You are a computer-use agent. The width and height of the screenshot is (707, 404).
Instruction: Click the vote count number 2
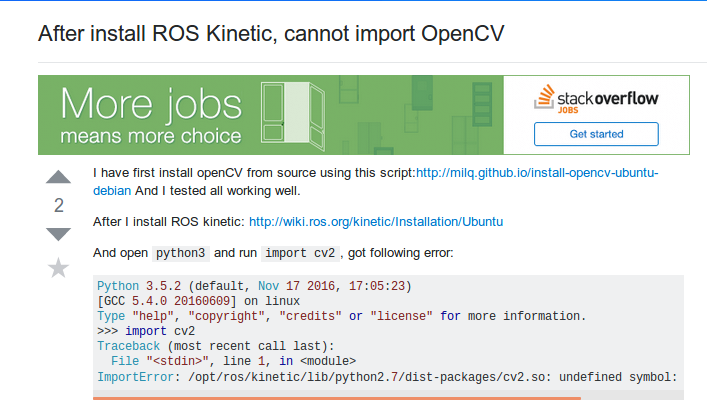point(59,206)
